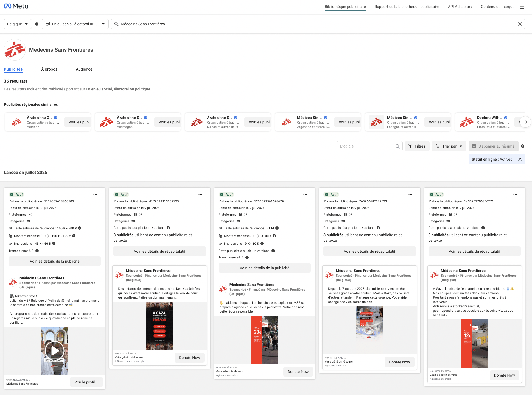This screenshot has height=395, width=532.
Task: Click Donate Now on 23€ Gaza ad
Action: click(x=298, y=372)
